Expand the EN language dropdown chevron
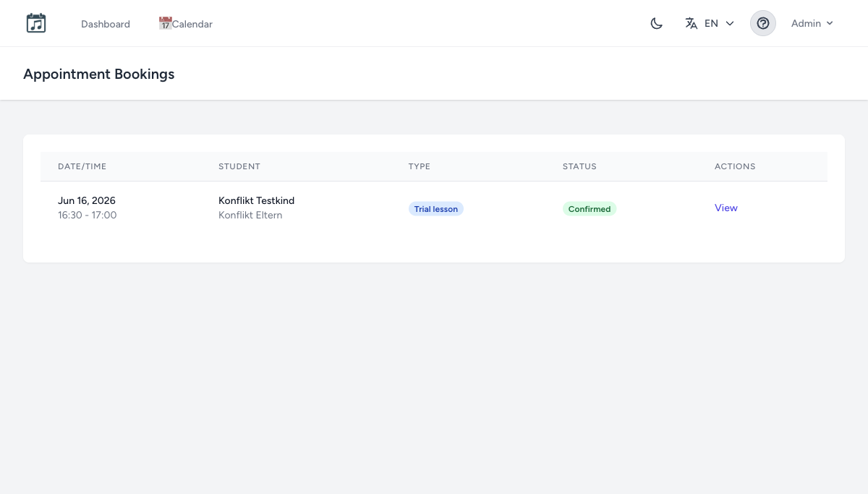 click(x=730, y=23)
